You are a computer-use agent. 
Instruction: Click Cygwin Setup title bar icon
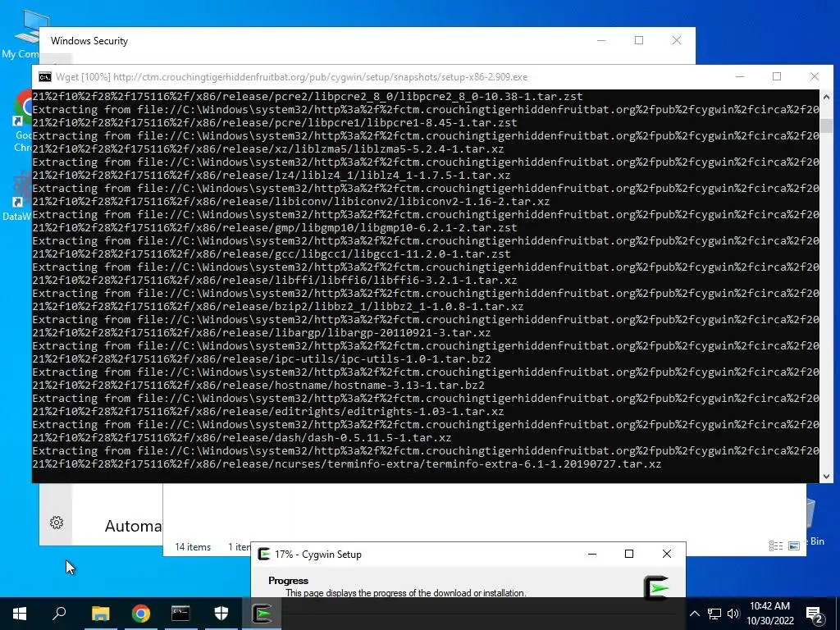[263, 554]
